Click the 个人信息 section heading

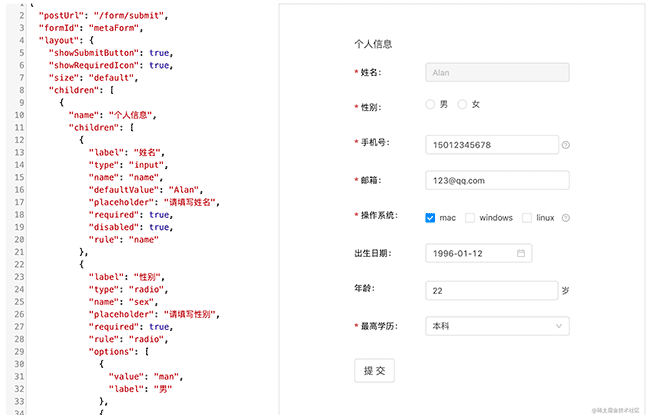373,44
